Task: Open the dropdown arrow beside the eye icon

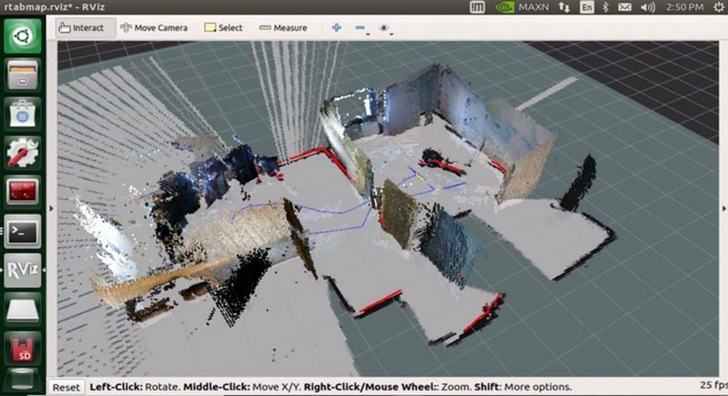Action: [391, 34]
